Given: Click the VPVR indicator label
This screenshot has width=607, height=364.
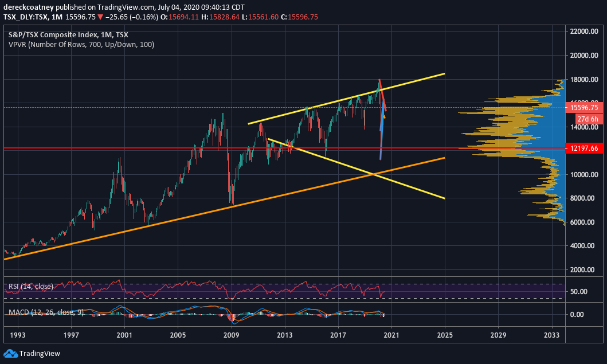Looking at the screenshot, I should coord(81,45).
